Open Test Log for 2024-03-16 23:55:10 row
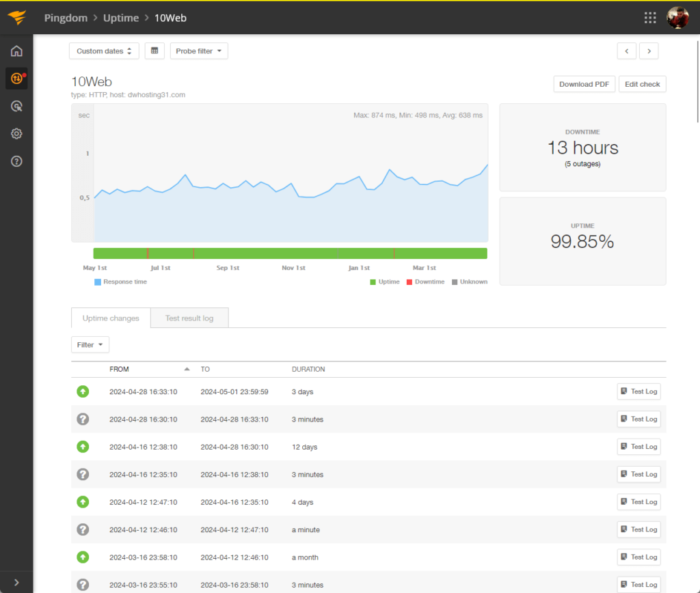700x593 pixels. tap(639, 585)
